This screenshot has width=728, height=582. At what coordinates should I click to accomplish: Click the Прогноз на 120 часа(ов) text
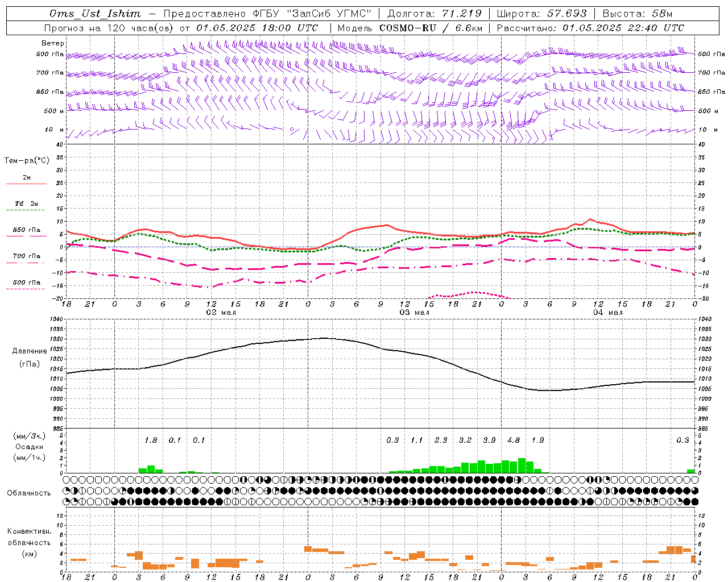(x=110, y=28)
